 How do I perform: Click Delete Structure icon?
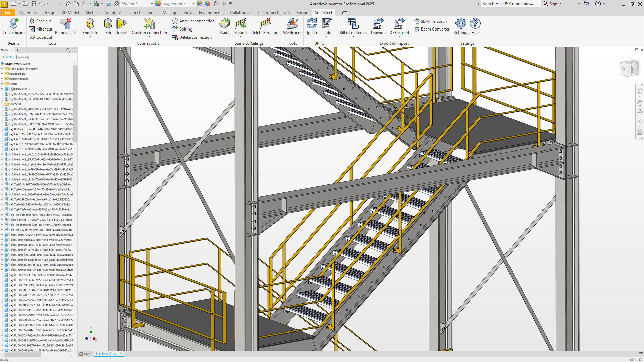click(x=265, y=24)
